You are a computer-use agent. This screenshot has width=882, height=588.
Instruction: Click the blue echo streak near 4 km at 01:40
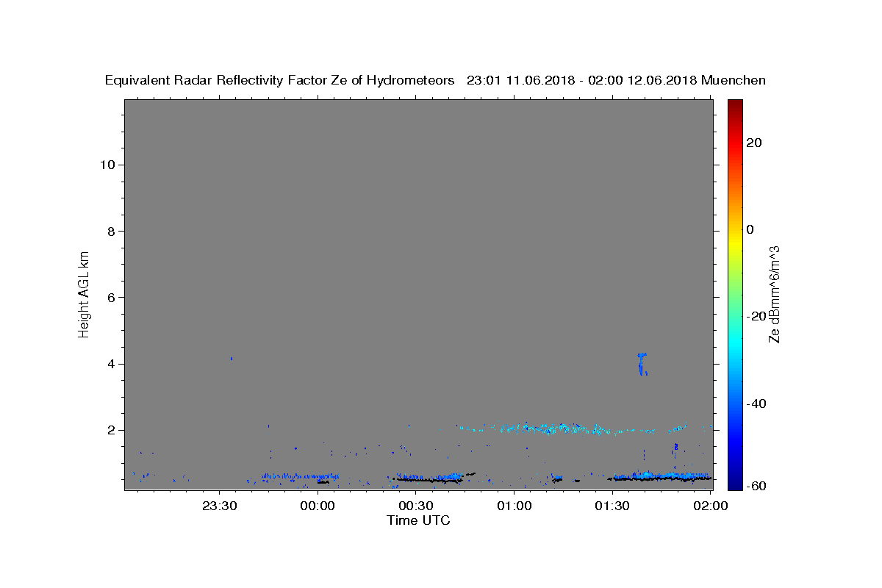click(642, 364)
